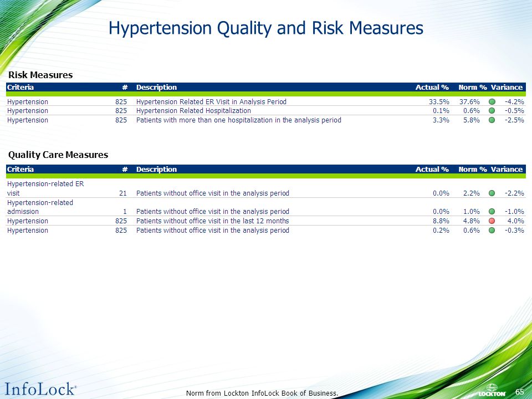Click the Lockton globe logo

492,391
